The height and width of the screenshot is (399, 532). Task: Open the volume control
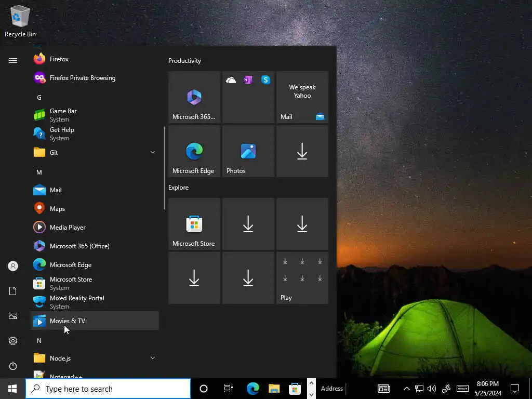tap(432, 389)
